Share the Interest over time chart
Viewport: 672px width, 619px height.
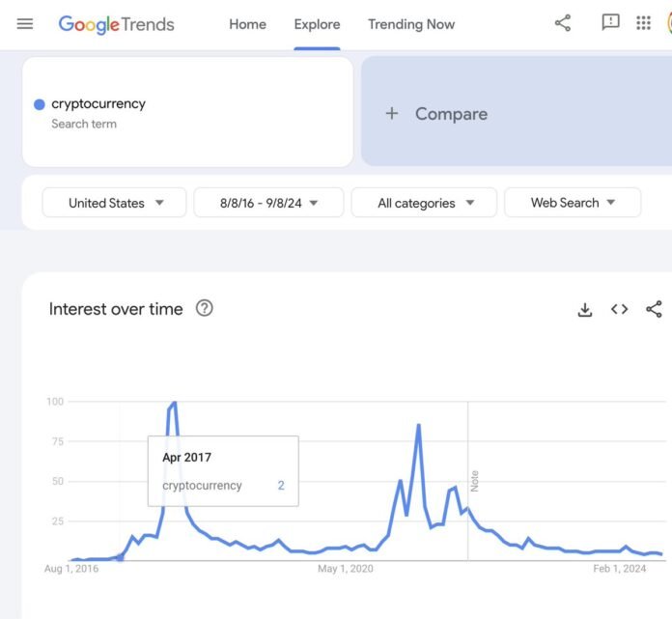(654, 309)
